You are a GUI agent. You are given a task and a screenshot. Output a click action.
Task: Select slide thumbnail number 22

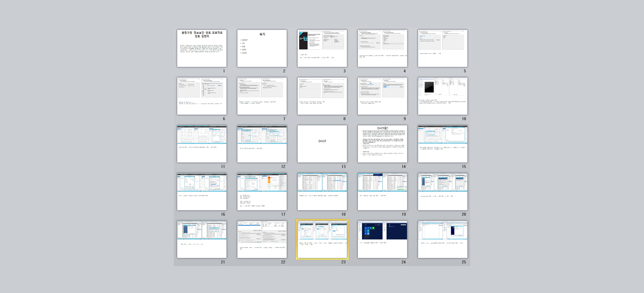point(262,239)
